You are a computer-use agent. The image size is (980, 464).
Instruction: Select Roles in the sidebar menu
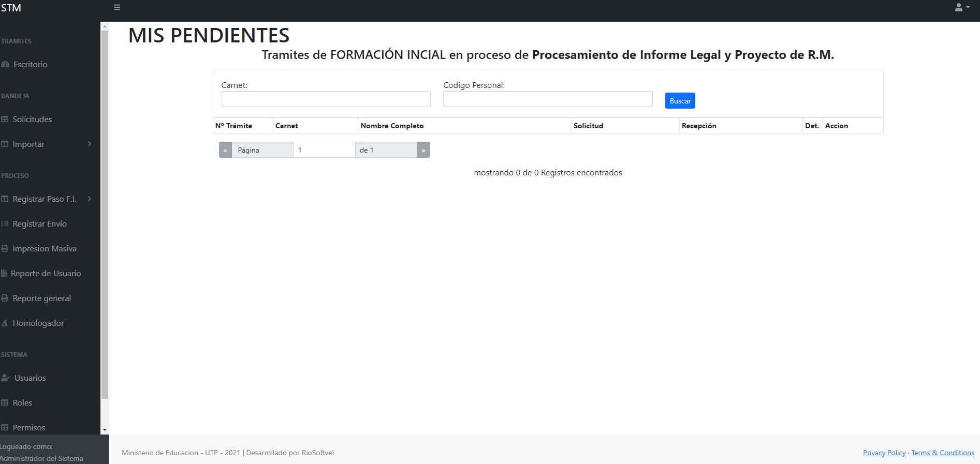[x=22, y=403]
